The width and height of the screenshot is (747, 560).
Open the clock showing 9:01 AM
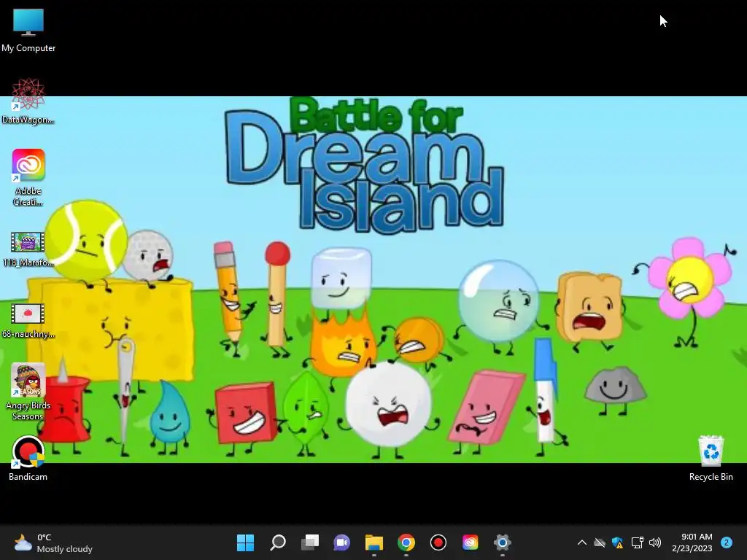[x=692, y=542]
